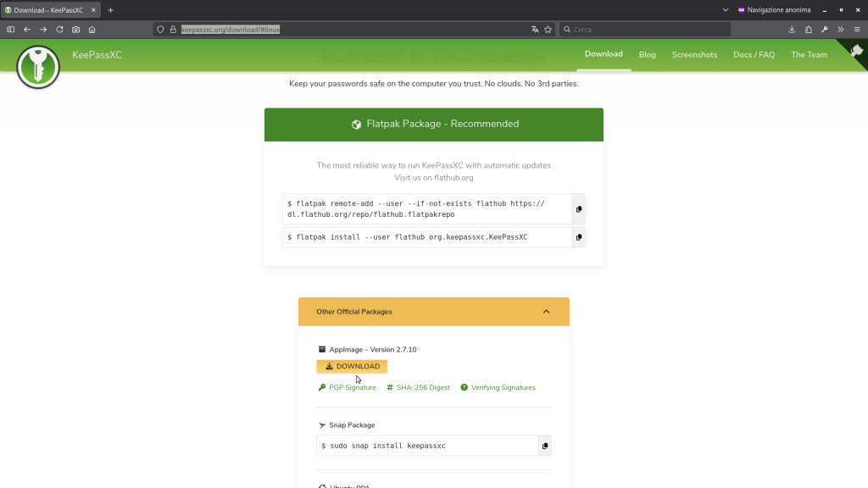Click the KeePassXC key logo

(x=37, y=67)
